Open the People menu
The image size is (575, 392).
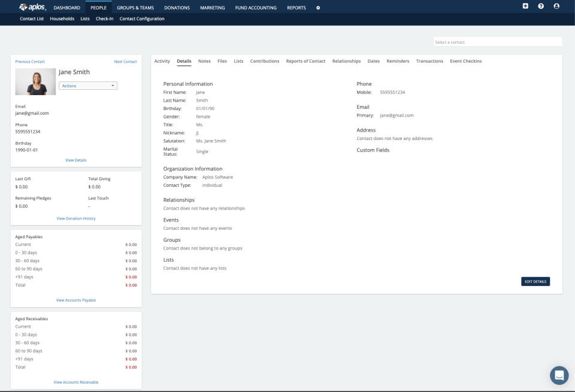click(x=99, y=8)
